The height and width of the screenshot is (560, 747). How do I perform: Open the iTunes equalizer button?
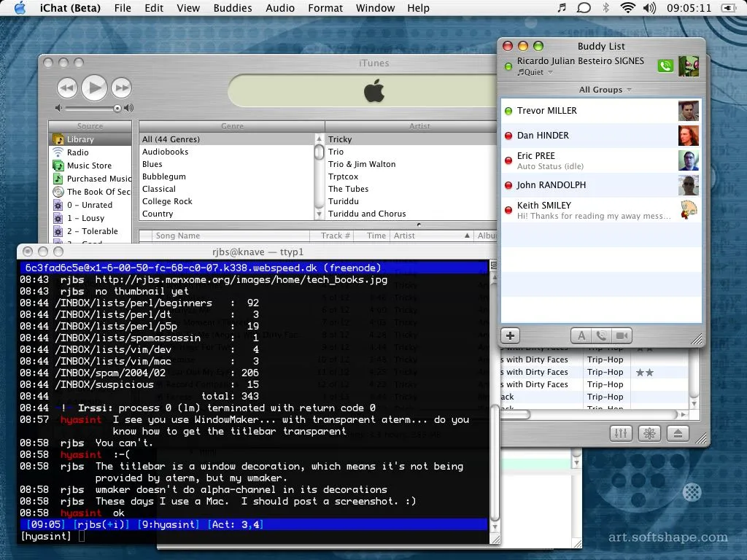pos(621,433)
